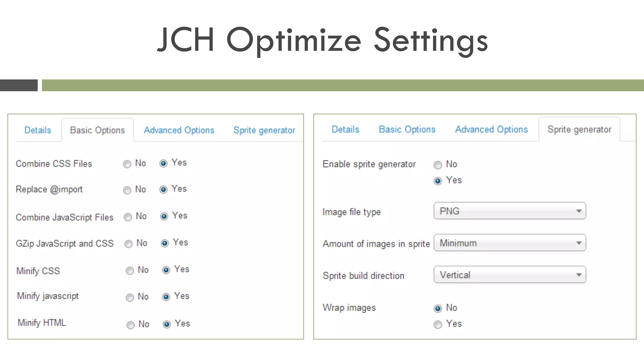Click the 'Sprite build direction' label
The width and height of the screenshot is (644, 362).
pos(364,276)
